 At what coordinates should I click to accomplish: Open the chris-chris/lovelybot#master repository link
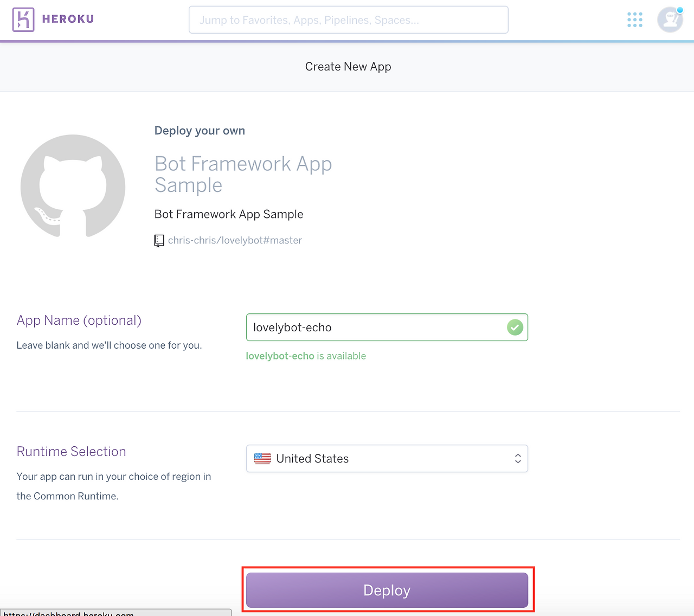[x=235, y=240]
